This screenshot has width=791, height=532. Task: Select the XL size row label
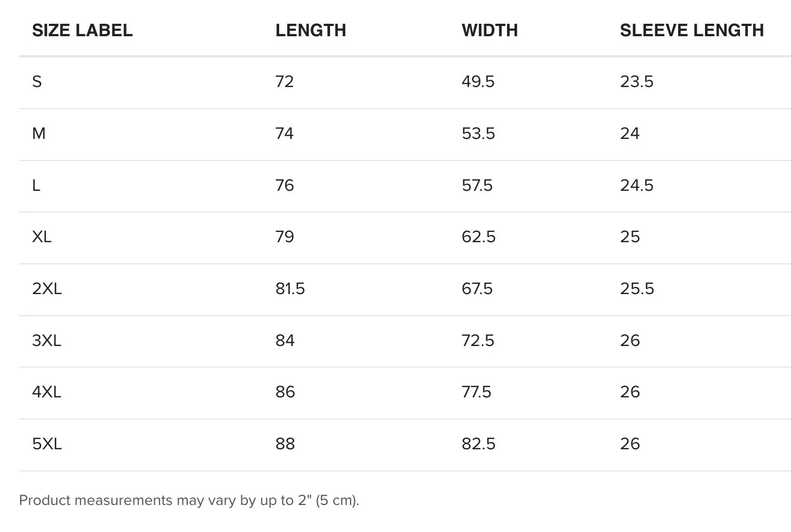(42, 237)
